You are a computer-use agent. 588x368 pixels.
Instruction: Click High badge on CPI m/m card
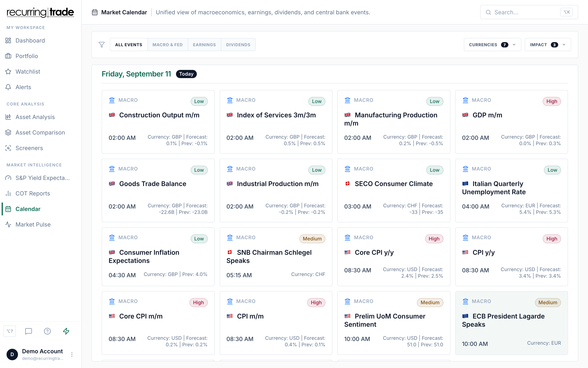pyautogui.click(x=316, y=302)
